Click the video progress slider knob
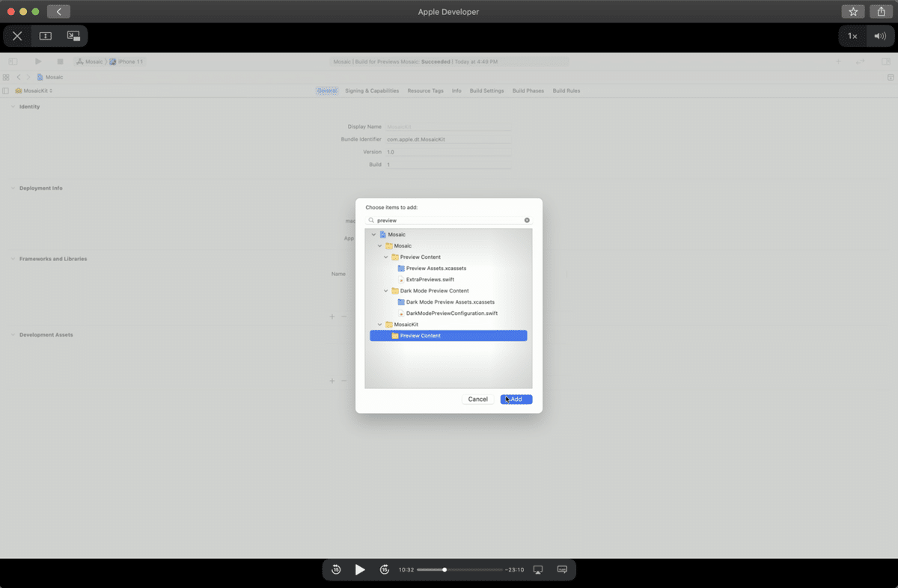 (x=445, y=570)
